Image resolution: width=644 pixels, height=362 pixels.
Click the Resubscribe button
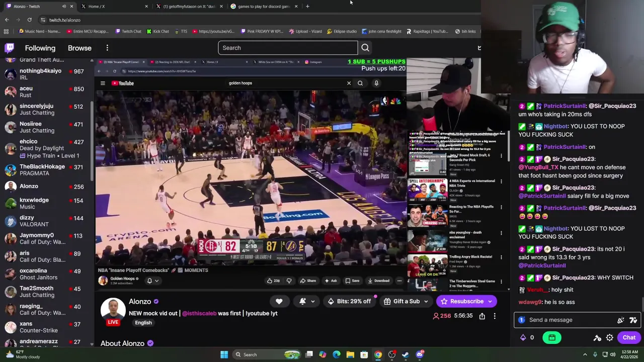coord(462,301)
